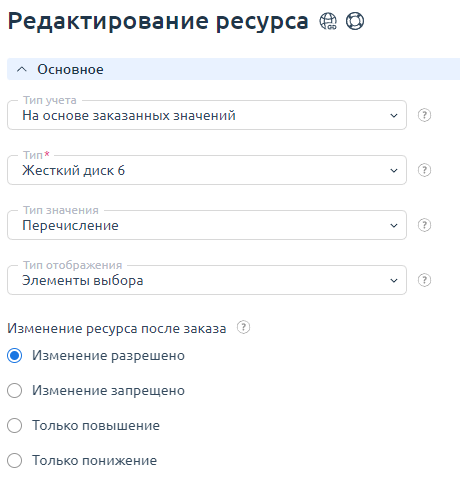Click the Основное section header
This screenshot has height=478, width=460.
coord(233,69)
